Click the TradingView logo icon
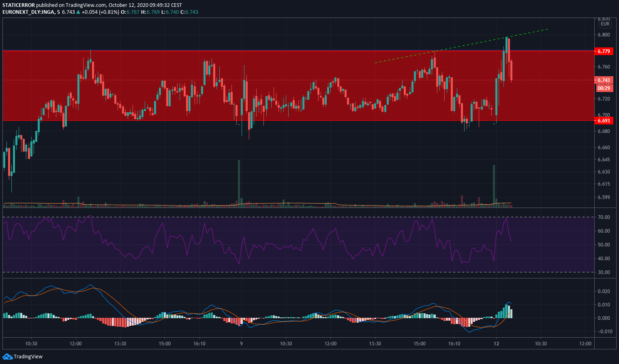 click(7, 357)
